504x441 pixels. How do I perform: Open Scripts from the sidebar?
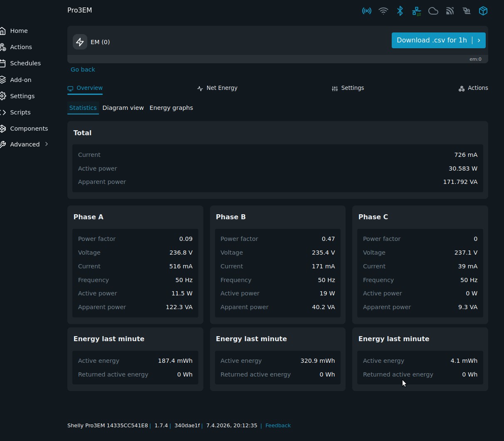[20, 112]
